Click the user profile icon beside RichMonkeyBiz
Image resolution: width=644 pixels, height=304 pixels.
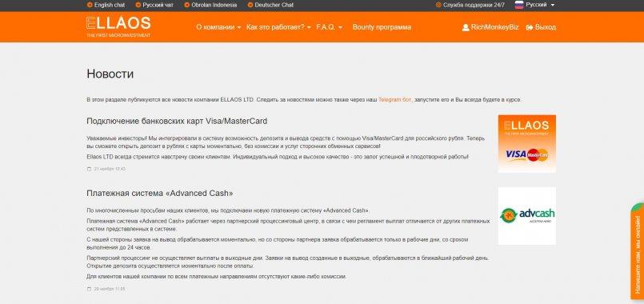(x=466, y=27)
